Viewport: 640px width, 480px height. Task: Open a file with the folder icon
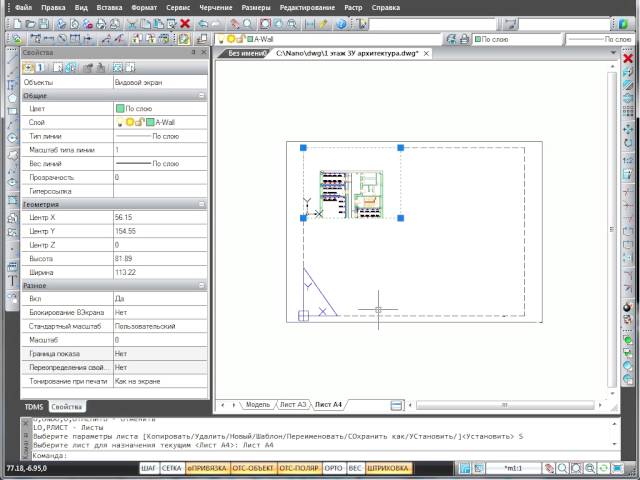(x=30, y=24)
